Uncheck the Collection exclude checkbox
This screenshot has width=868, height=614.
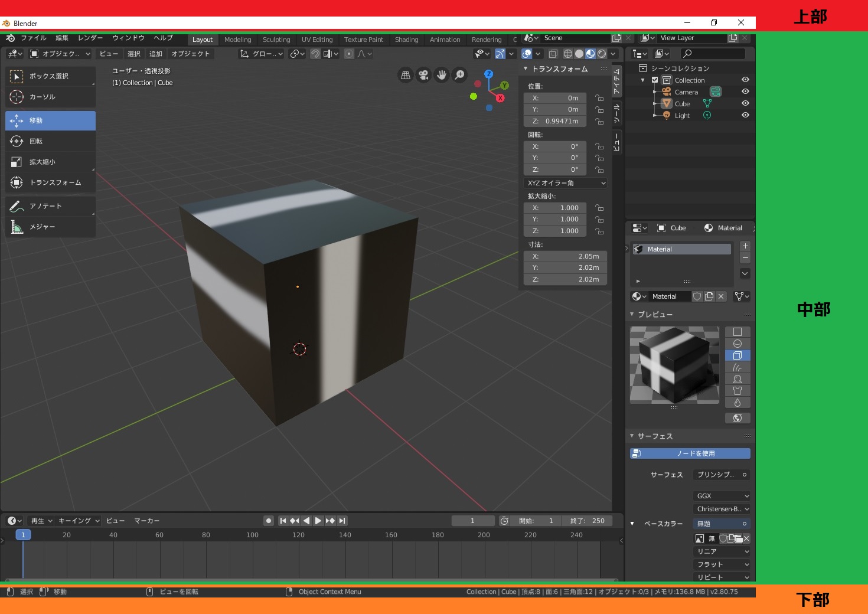pyautogui.click(x=655, y=80)
